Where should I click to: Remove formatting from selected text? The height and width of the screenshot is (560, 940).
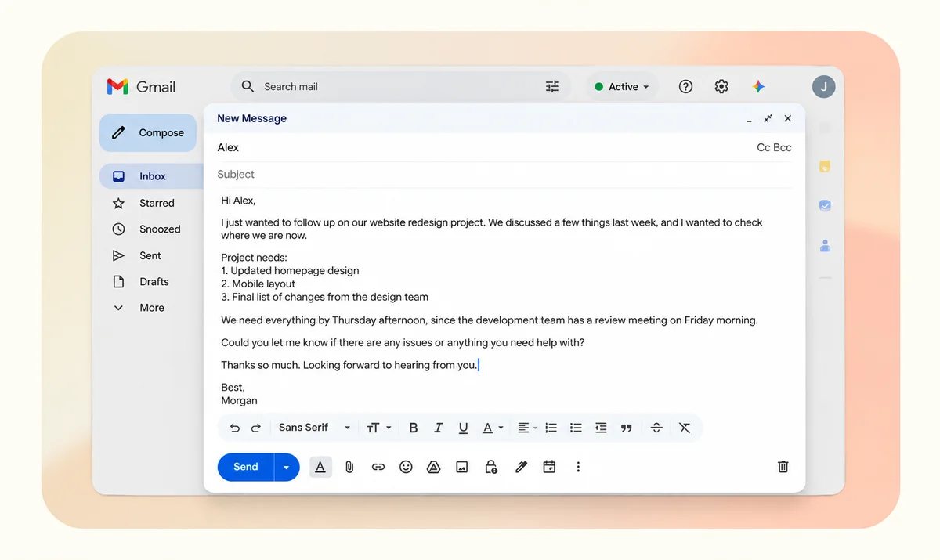[x=685, y=428]
